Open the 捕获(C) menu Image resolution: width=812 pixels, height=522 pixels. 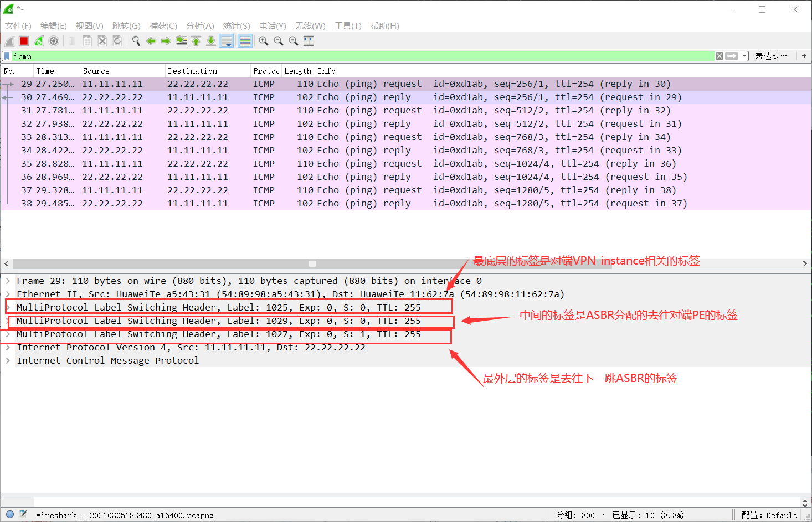pyautogui.click(x=163, y=26)
